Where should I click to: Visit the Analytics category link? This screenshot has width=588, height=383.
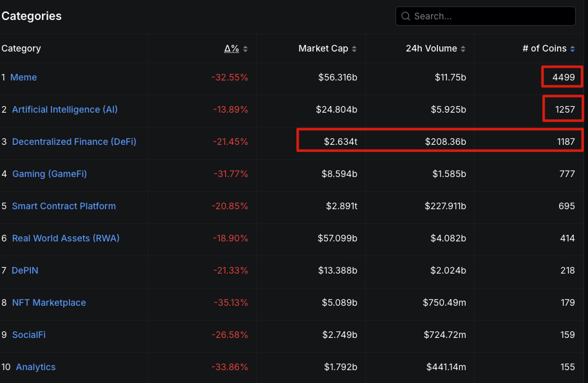tap(36, 367)
